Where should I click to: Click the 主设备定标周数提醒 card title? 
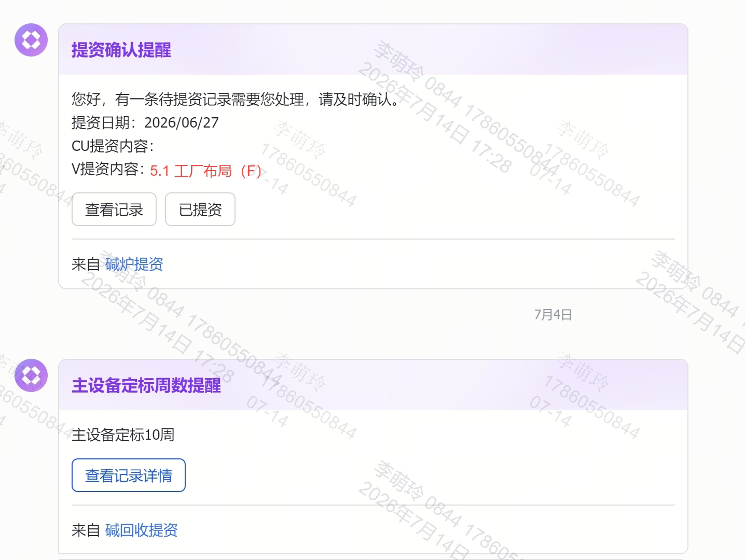pos(146,386)
